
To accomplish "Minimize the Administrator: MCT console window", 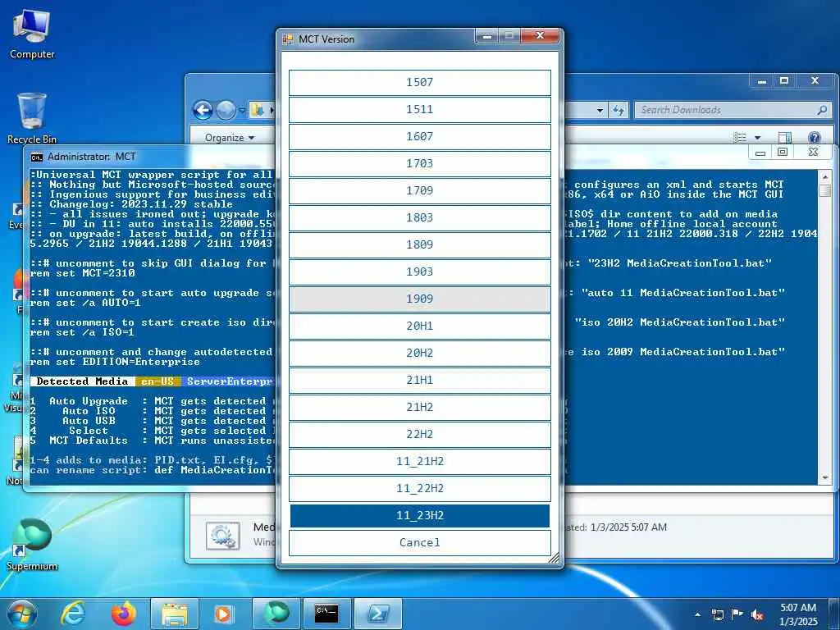I will [x=760, y=153].
